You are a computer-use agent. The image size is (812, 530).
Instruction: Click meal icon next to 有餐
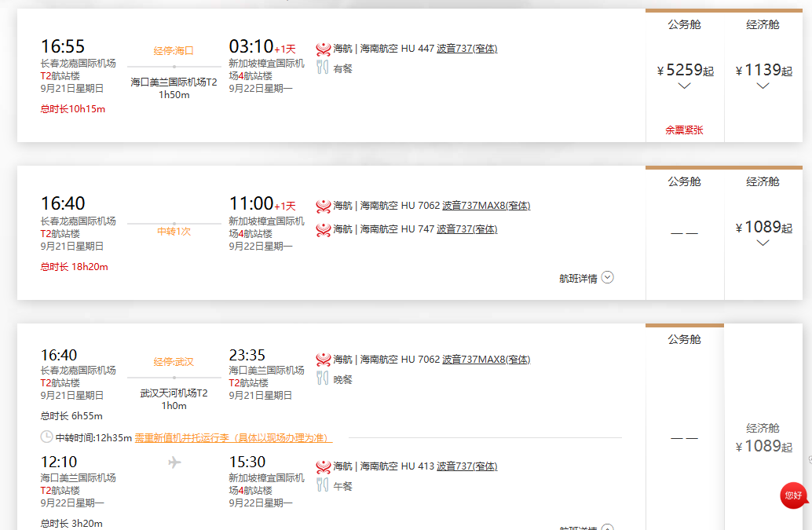pyautogui.click(x=322, y=68)
